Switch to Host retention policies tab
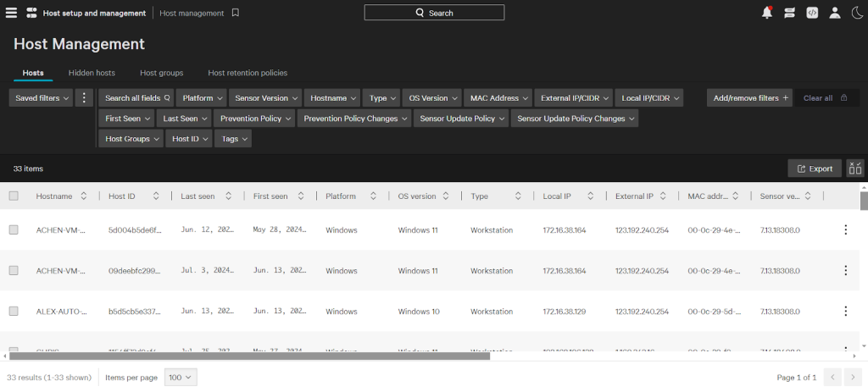The image size is (868, 392). (x=248, y=73)
